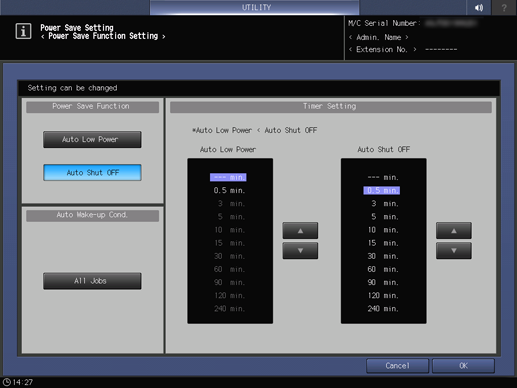The image size is (517, 388).
Task: Click the 'Auto Low Power' column heading
Action: pyautogui.click(x=228, y=150)
